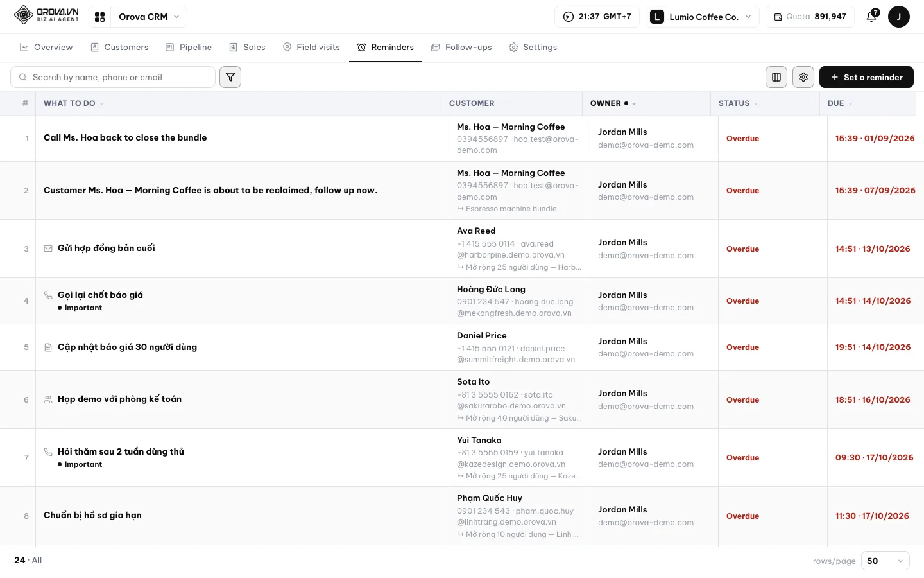This screenshot has height=578, width=924.
Task: Open the notifications bell
Action: (871, 17)
